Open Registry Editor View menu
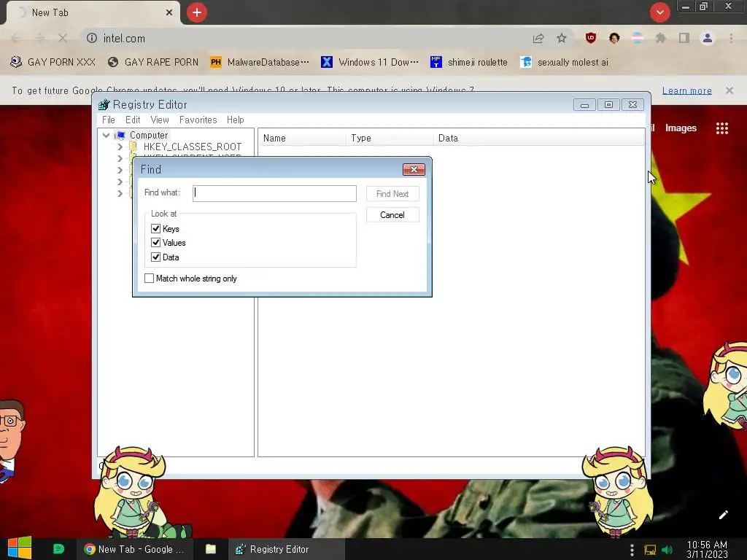The width and height of the screenshot is (747, 560). 160,120
